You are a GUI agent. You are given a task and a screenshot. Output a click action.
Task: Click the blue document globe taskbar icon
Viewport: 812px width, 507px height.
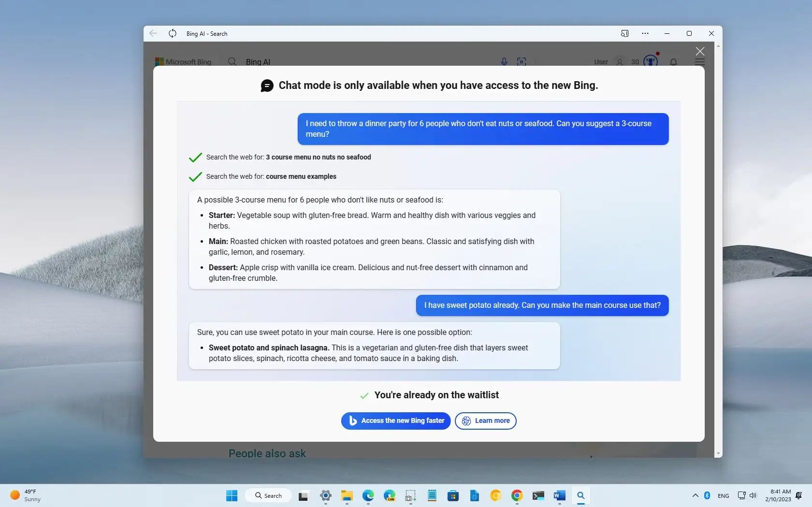tap(475, 495)
